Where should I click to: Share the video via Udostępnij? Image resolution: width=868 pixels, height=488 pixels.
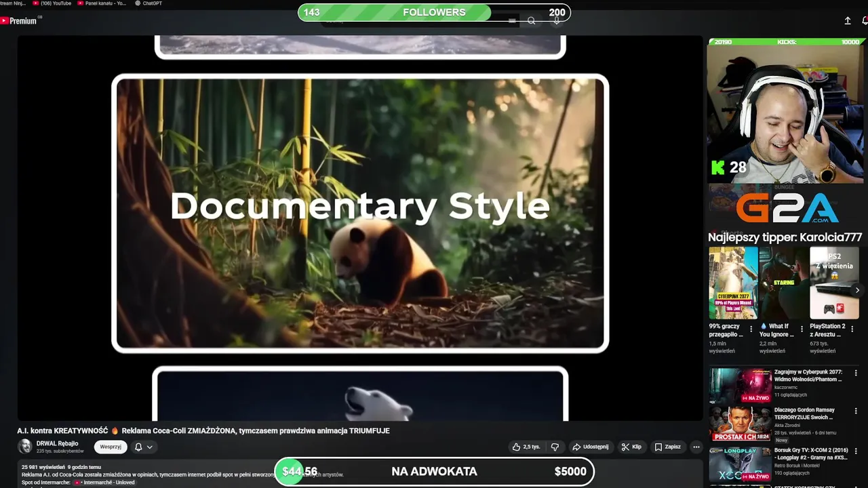pos(590,447)
